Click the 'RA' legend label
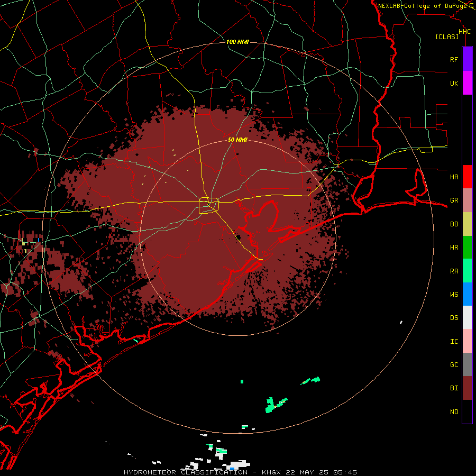This screenshot has height=476, width=476. click(x=454, y=271)
